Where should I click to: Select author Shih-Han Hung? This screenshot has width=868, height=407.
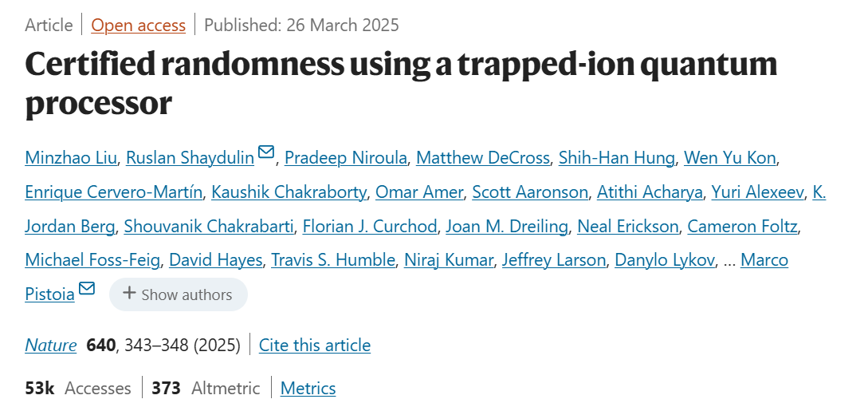coord(615,157)
